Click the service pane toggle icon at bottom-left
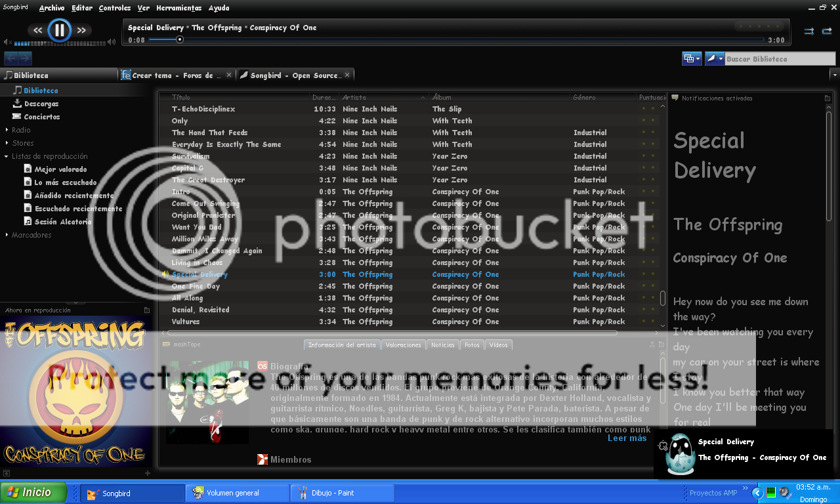Screen dimensions: 840x504 pos(7,473)
